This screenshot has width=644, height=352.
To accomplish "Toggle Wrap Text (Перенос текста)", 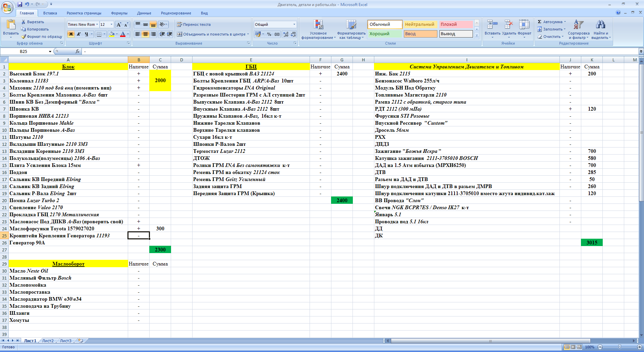I will pyautogui.click(x=194, y=24).
